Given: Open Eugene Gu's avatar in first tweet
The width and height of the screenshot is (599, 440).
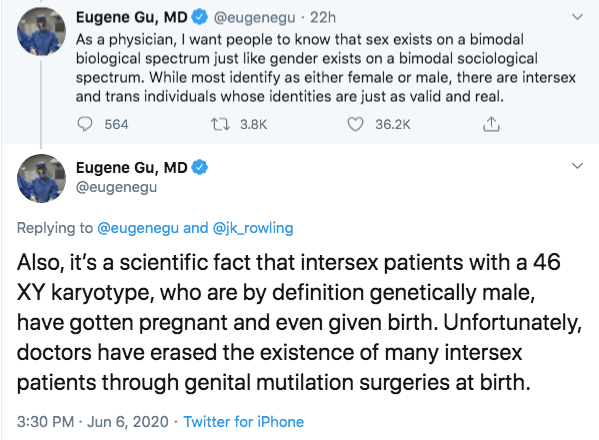Looking at the screenshot, I should pyautogui.click(x=41, y=31).
